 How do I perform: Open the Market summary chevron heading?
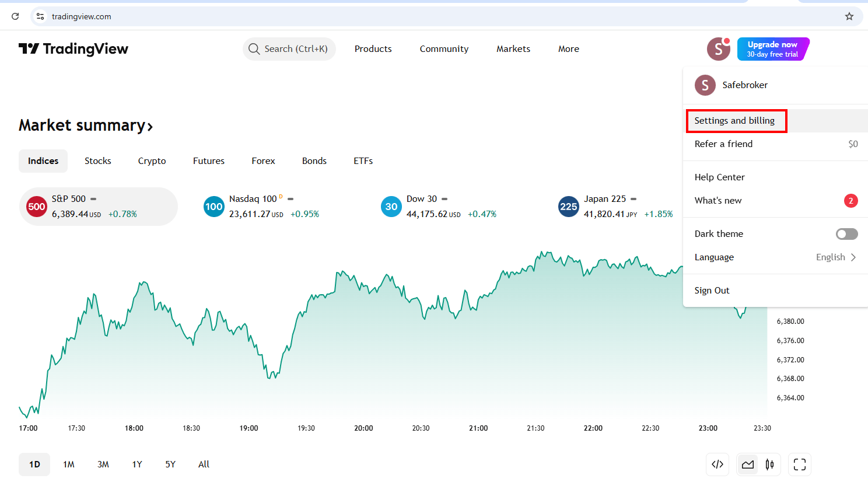86,125
